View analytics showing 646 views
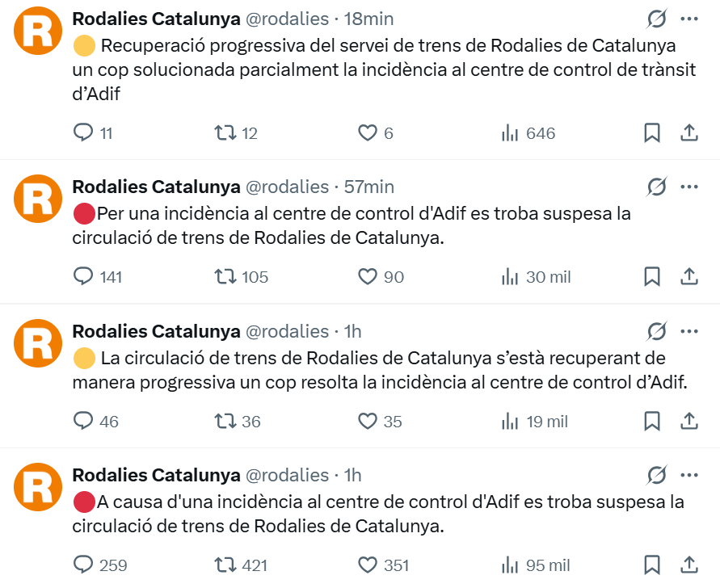720x588 pixels. (510, 133)
